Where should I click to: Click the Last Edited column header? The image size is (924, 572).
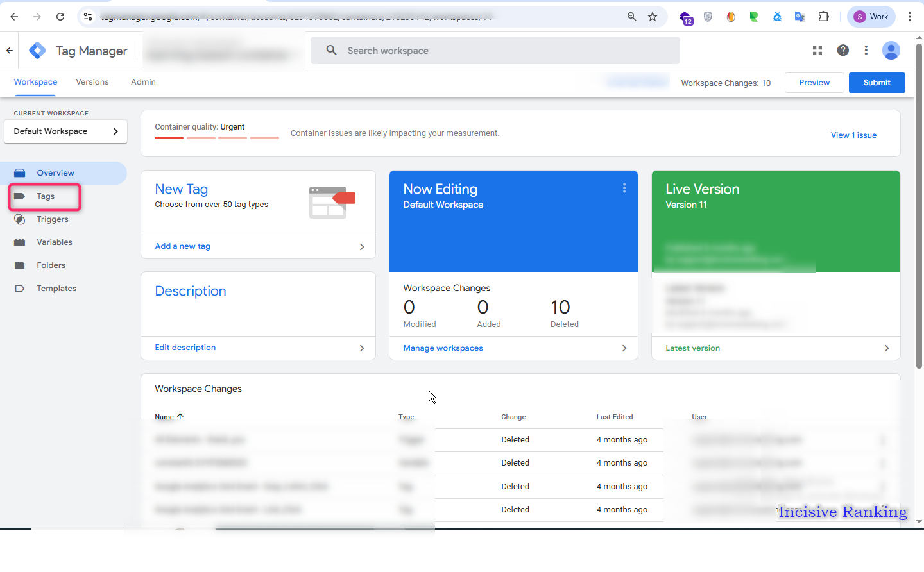click(x=615, y=417)
